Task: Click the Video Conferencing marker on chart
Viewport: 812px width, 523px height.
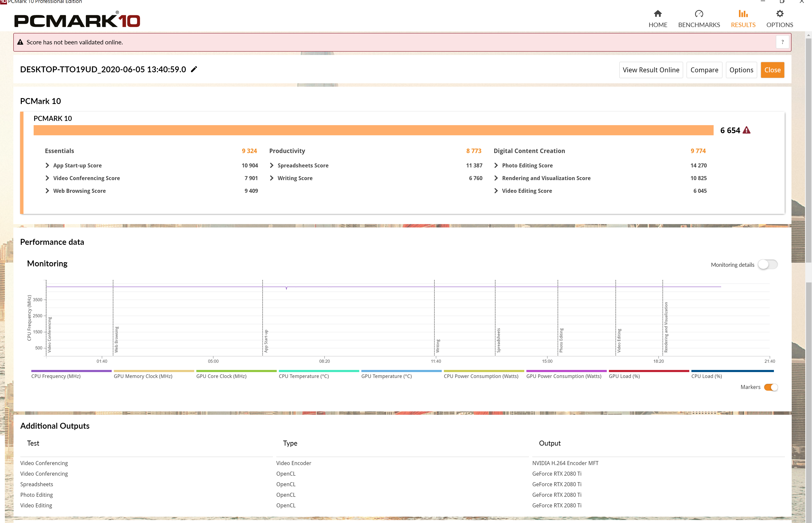Action: [x=49, y=334]
